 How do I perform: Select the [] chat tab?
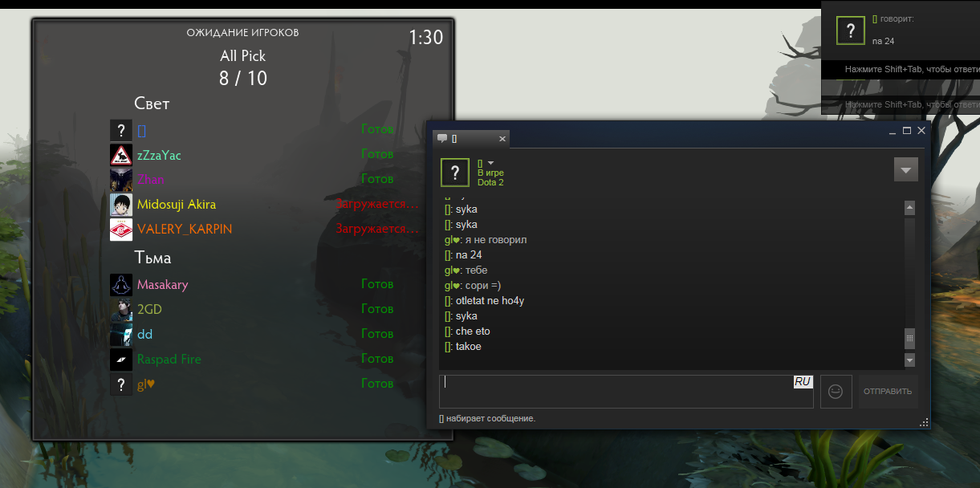point(470,139)
